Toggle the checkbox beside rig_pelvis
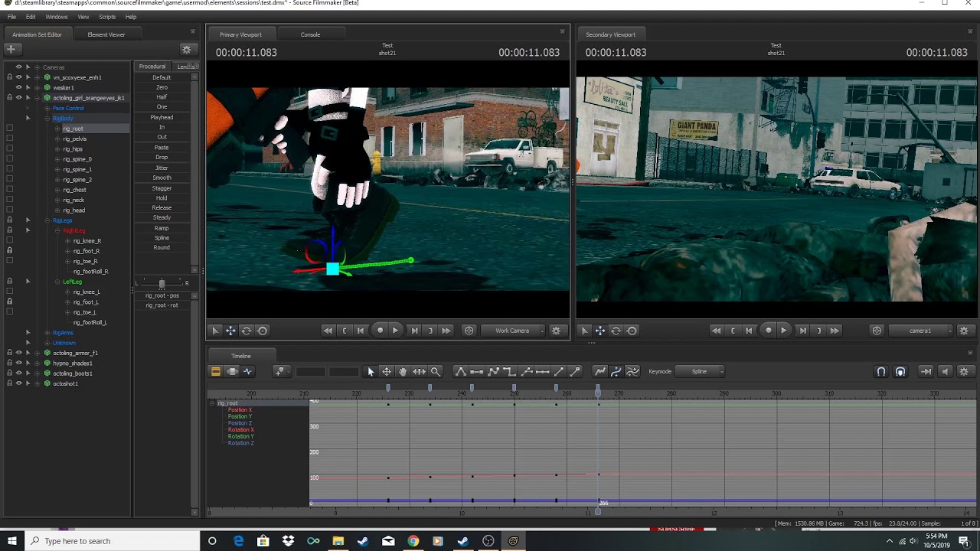 point(9,139)
